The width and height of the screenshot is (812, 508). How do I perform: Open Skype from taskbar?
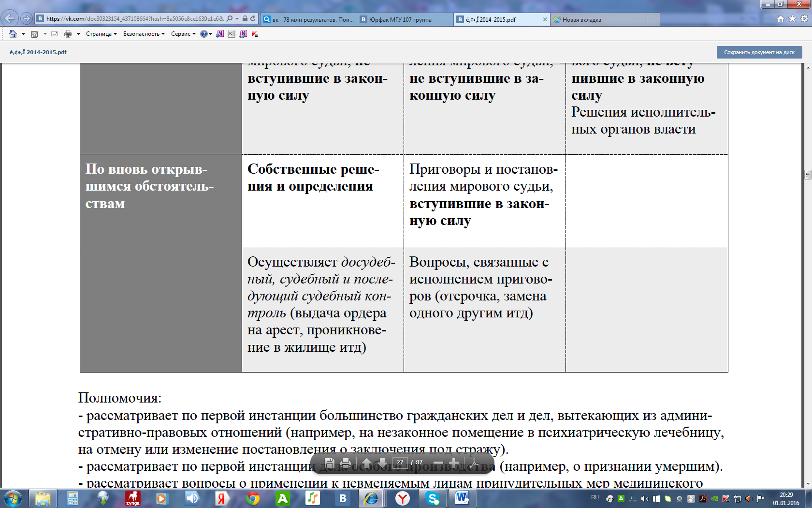tap(432, 498)
